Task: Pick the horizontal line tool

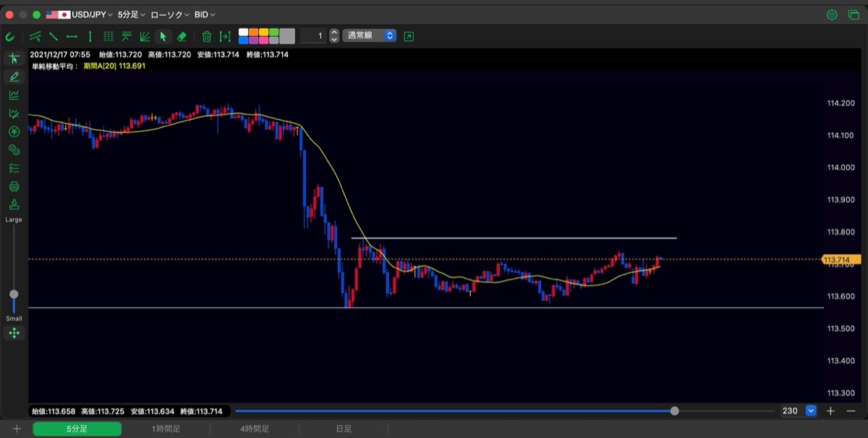Action: (72, 36)
